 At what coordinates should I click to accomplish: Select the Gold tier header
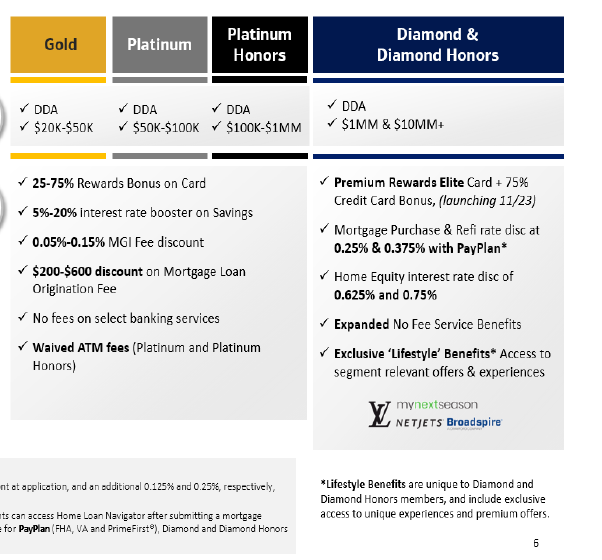click(60, 44)
